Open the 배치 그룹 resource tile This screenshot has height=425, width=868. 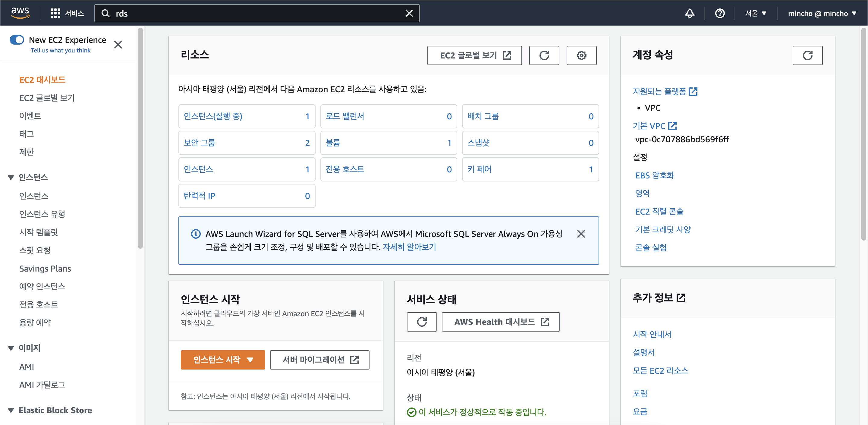click(530, 116)
